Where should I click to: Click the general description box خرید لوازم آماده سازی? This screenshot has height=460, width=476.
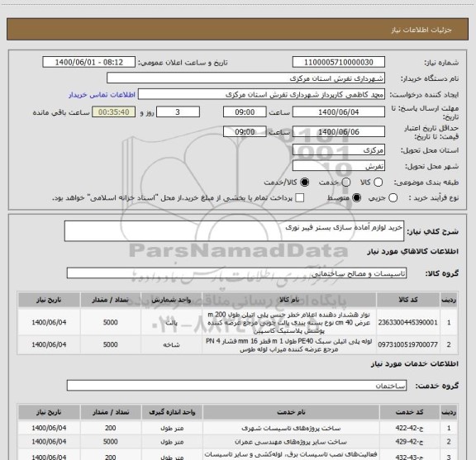[x=235, y=231]
